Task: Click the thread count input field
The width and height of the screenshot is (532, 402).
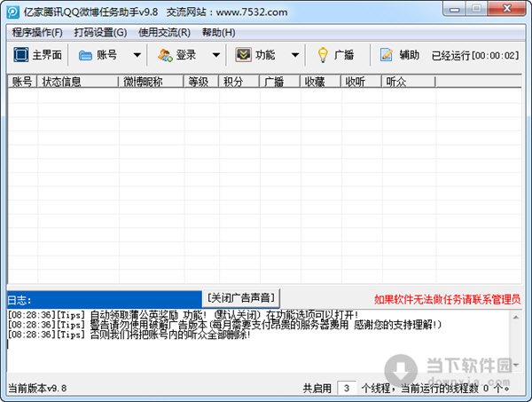Action: click(x=347, y=388)
